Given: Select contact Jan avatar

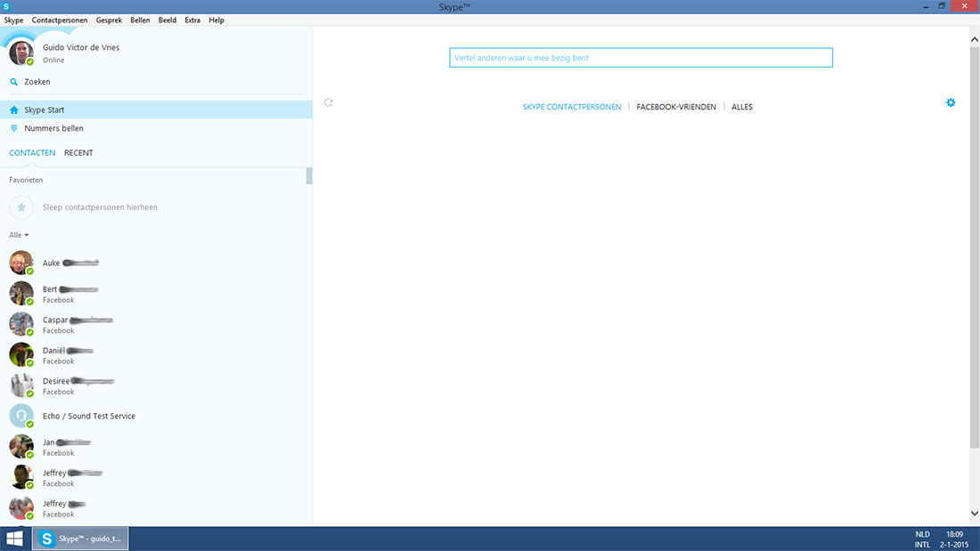Looking at the screenshot, I should pos(21,447).
